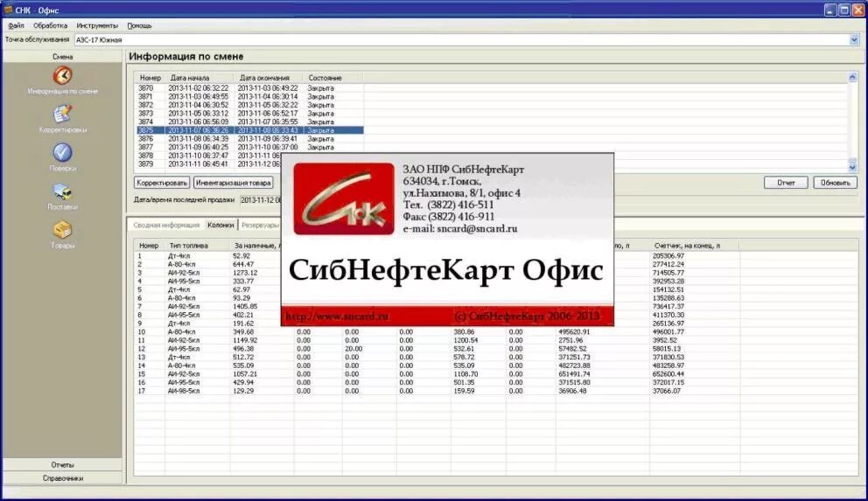Select shift row 3871
This screenshot has width=868, height=501.
(x=249, y=96)
